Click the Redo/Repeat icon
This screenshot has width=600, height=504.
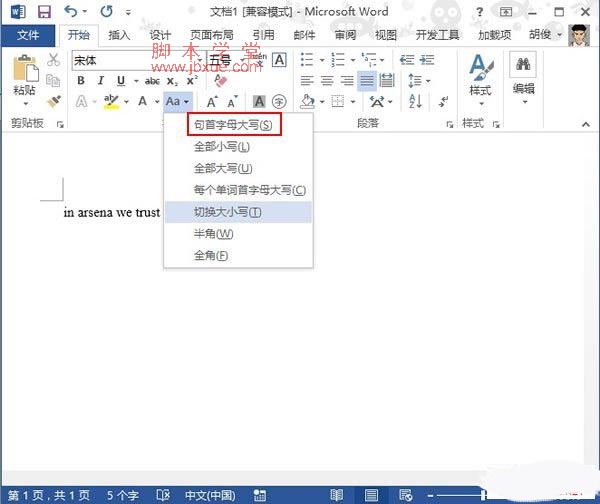(x=106, y=11)
